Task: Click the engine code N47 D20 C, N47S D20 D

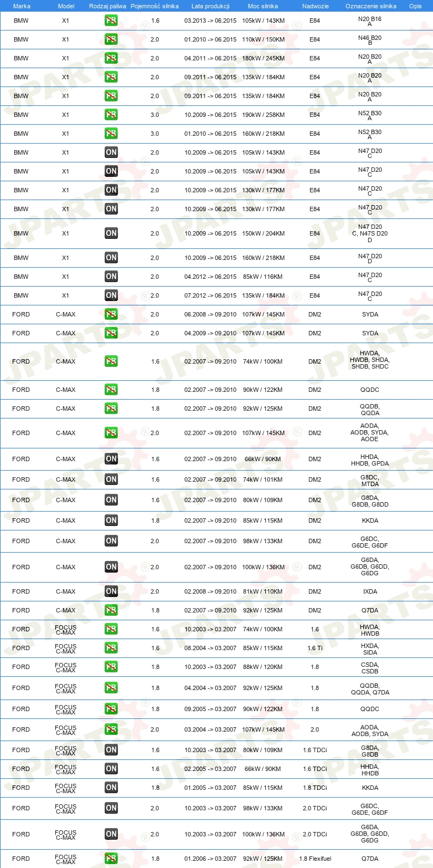Action: (370, 233)
